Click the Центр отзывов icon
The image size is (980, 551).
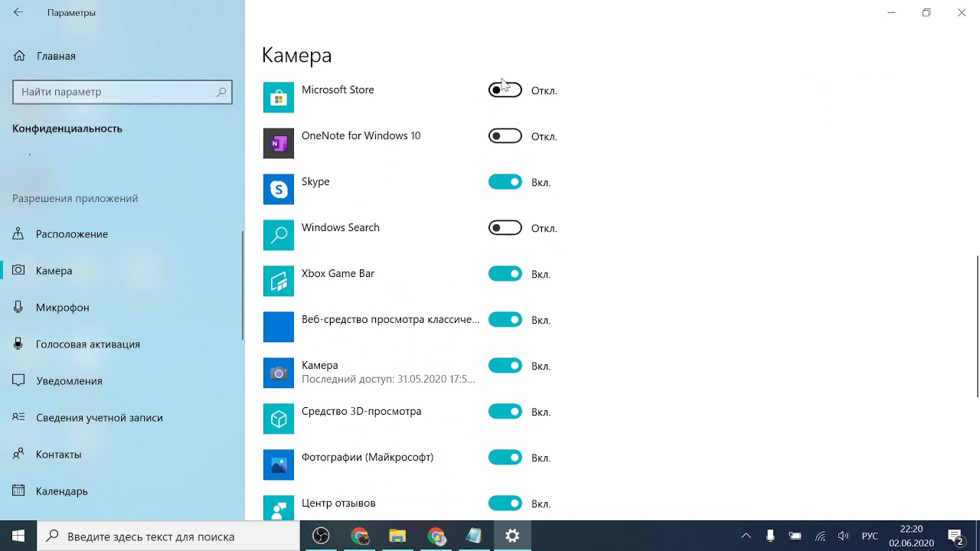point(279,508)
